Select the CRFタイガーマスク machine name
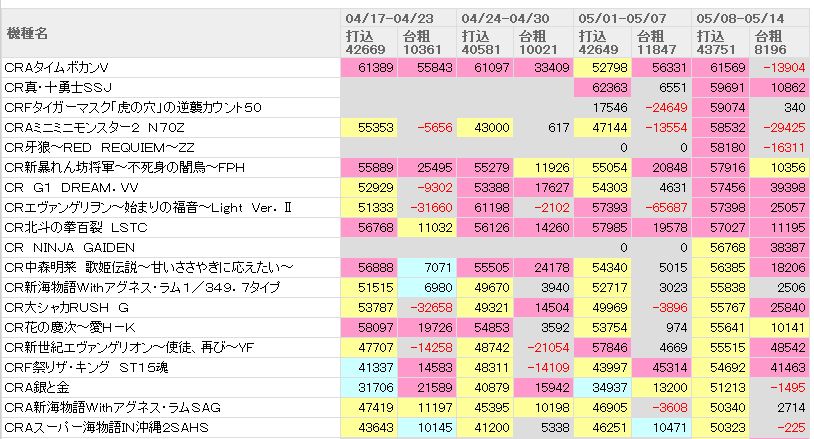This screenshot has height=439, width=814. [133, 107]
